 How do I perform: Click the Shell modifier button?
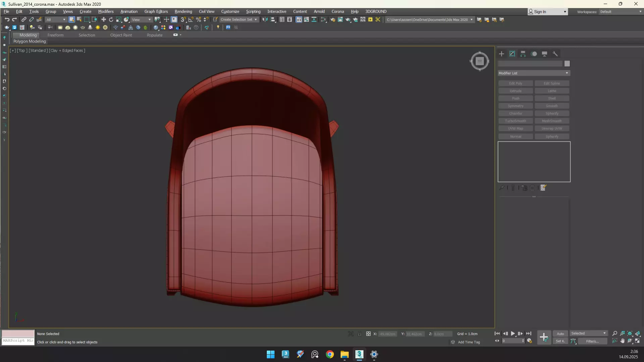coord(552,98)
